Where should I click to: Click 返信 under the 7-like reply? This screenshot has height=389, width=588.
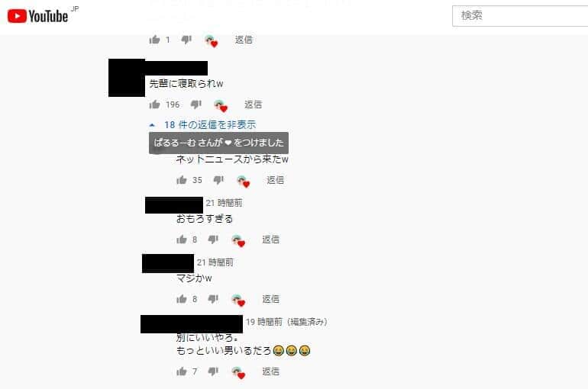point(271,371)
